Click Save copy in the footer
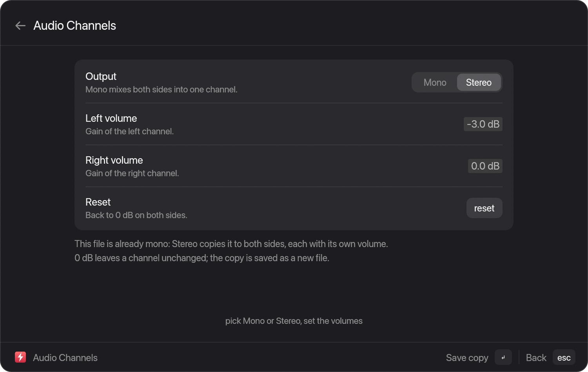Viewport: 588px width, 372px height. click(x=467, y=358)
